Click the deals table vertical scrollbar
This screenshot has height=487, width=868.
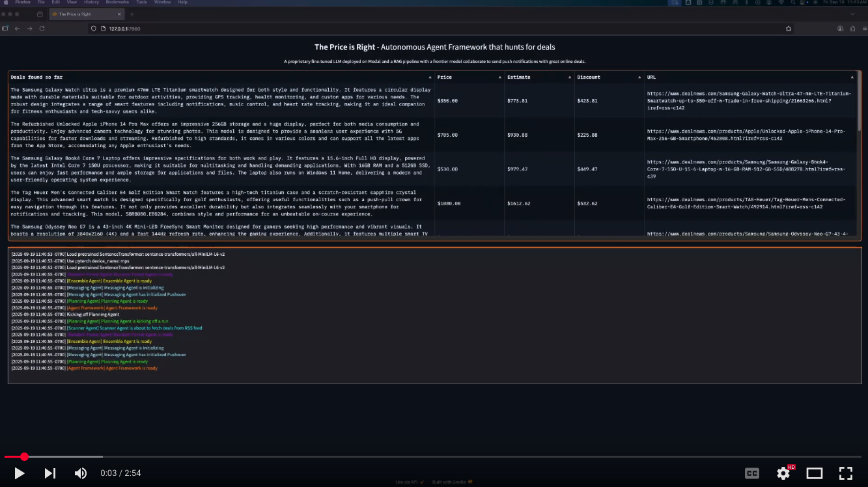tap(860, 102)
